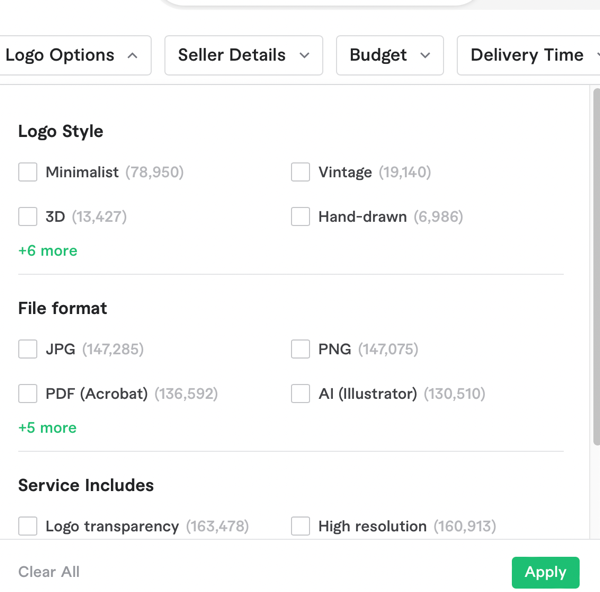600x592 pixels.
Task: Show +5 more file formats
Action: (47, 428)
